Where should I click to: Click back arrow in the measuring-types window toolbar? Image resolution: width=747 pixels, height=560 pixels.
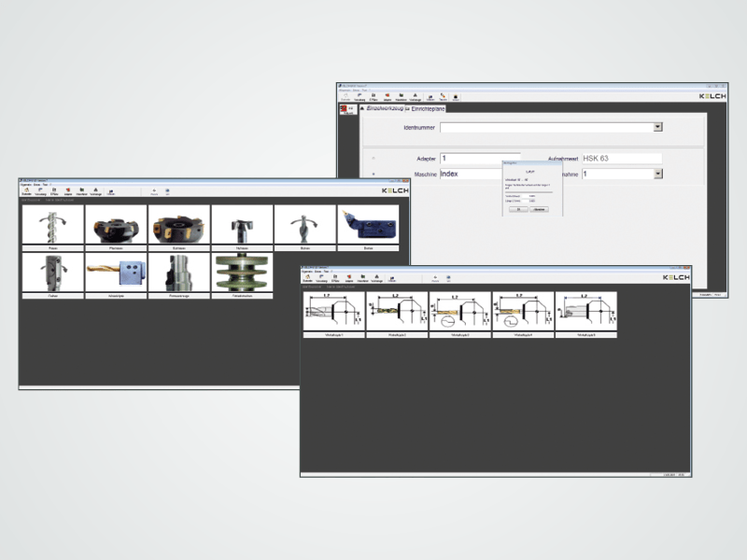coord(435,278)
